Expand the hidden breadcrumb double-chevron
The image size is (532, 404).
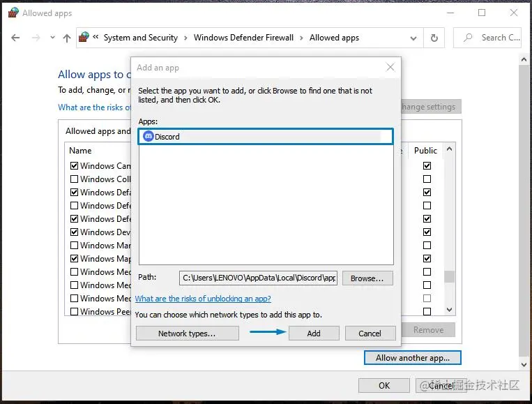[x=96, y=37]
